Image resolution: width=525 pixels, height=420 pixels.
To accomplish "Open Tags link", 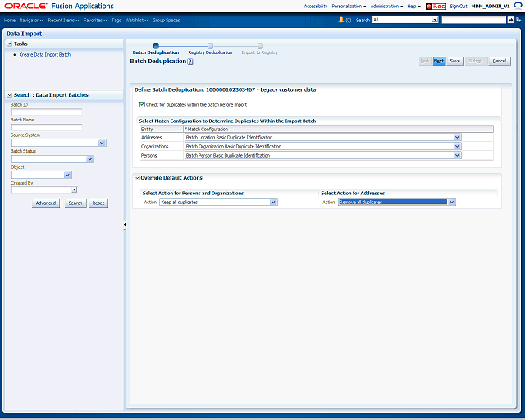I will (x=116, y=20).
